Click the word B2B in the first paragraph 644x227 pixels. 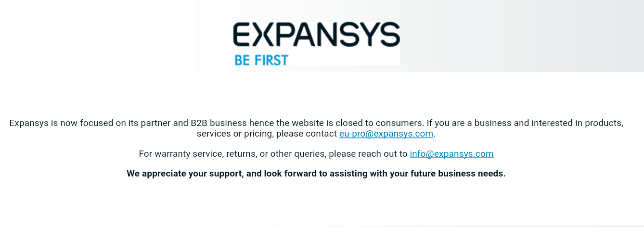(199, 123)
